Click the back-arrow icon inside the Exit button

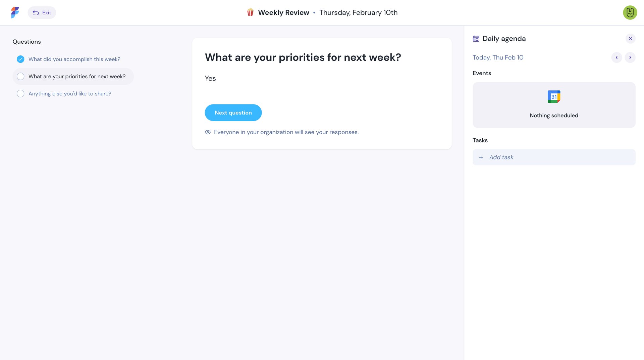(36, 12)
